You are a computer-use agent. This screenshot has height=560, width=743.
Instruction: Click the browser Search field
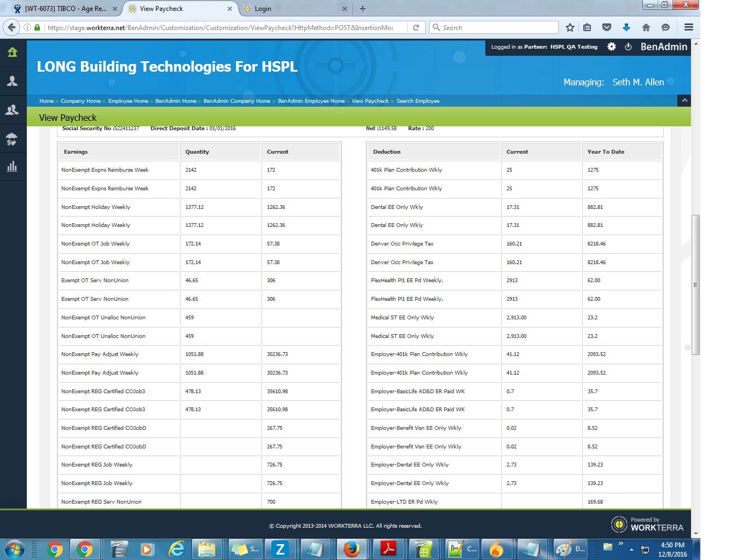coord(494,27)
